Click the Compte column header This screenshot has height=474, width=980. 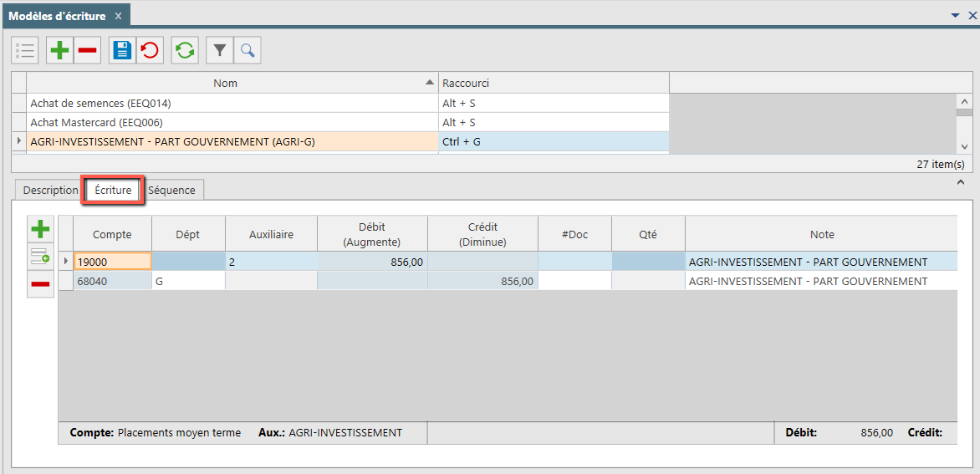(113, 234)
